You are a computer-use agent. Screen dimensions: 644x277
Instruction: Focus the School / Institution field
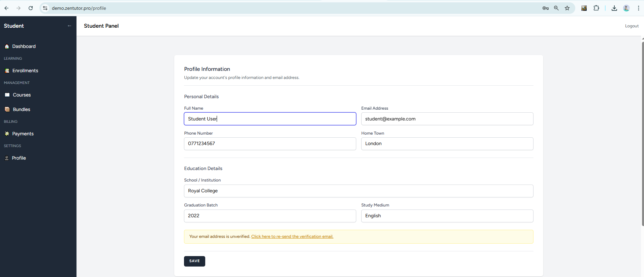pyautogui.click(x=359, y=191)
